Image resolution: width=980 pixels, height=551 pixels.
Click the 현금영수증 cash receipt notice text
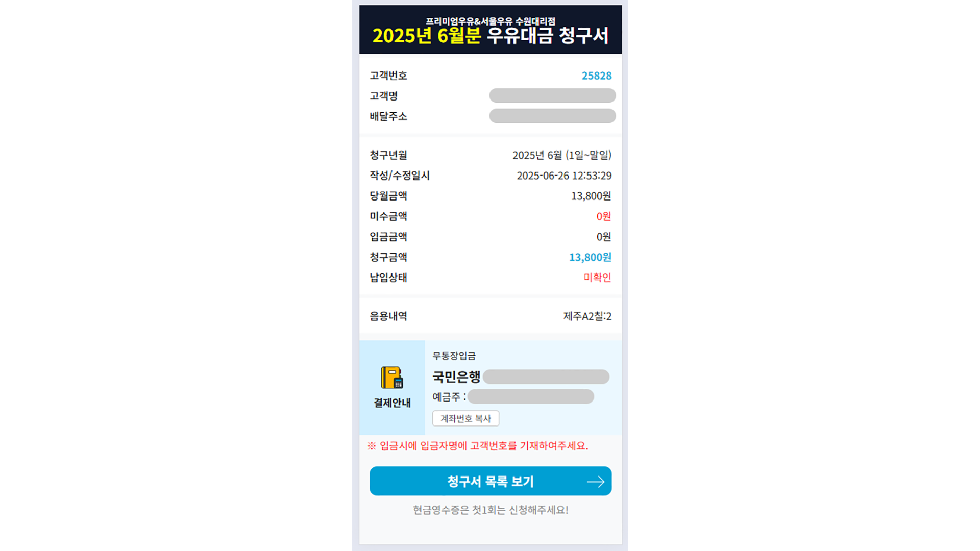(491, 510)
